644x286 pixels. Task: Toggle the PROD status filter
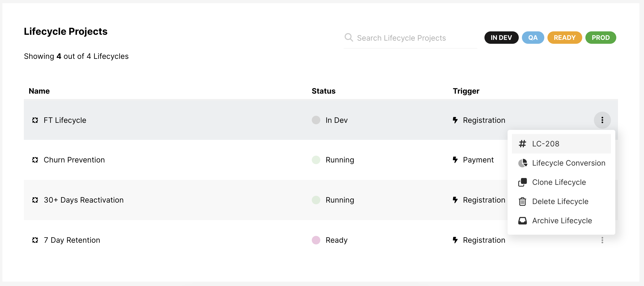pyautogui.click(x=600, y=37)
